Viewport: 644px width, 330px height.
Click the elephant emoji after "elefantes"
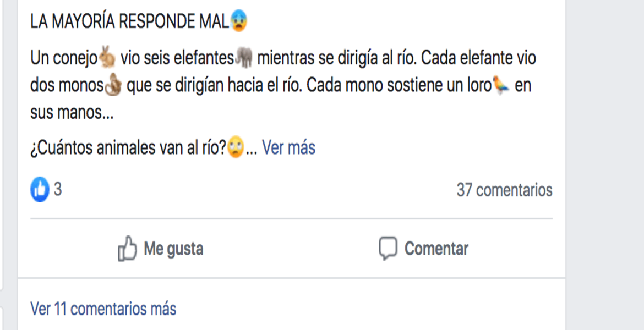pyautogui.click(x=244, y=57)
